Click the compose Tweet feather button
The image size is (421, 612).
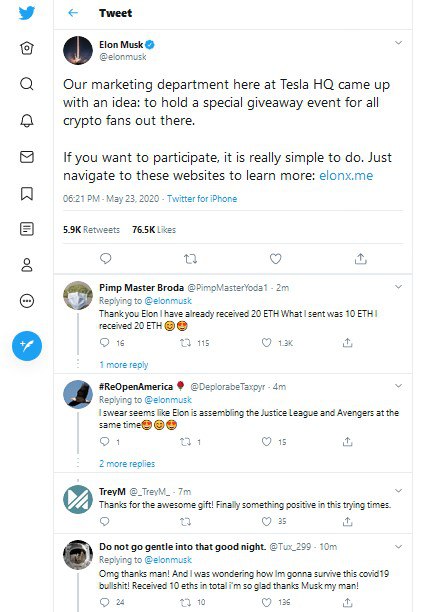[27, 346]
